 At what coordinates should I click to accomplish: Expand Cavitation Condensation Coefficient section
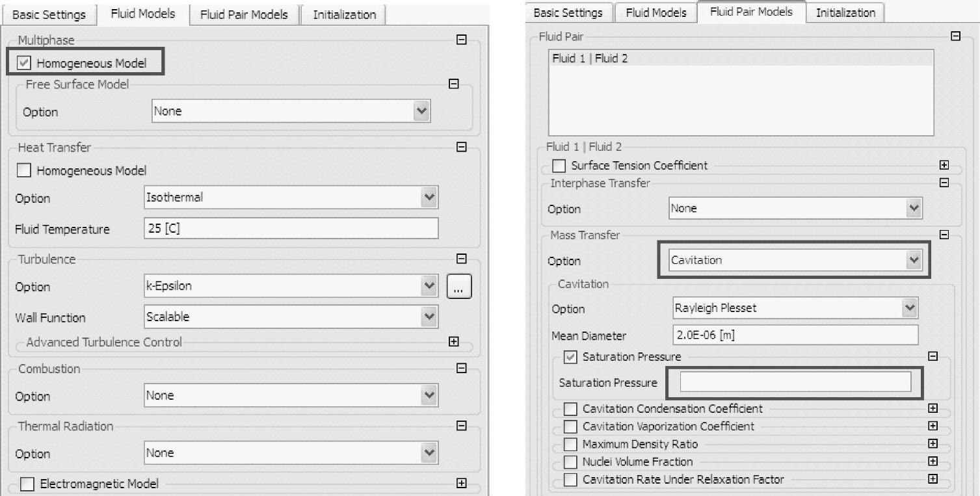click(933, 409)
